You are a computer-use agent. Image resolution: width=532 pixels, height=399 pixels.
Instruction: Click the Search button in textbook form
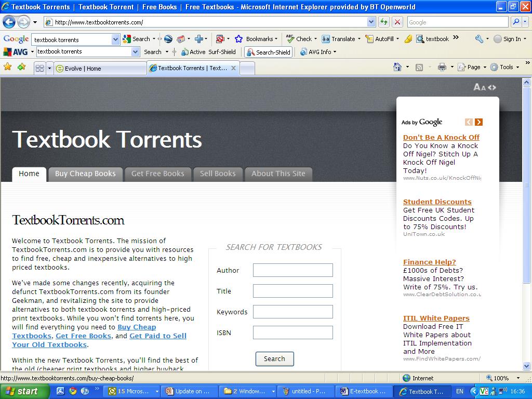click(274, 358)
